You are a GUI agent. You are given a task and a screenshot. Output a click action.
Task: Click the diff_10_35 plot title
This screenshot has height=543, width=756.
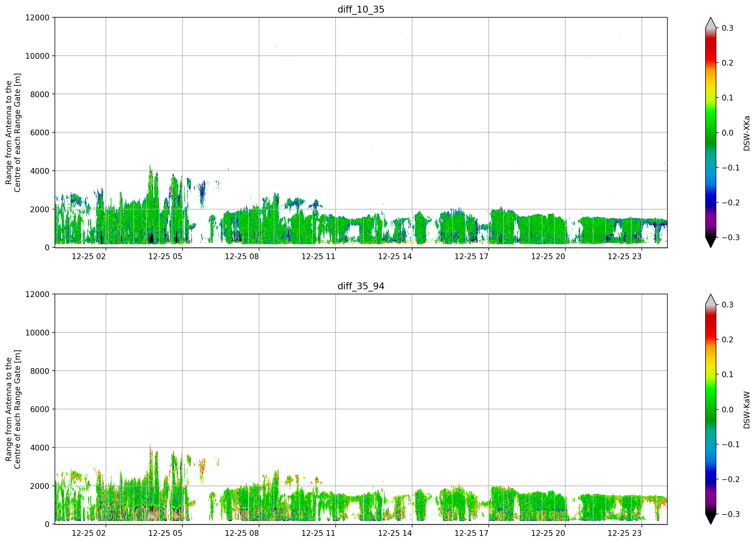click(x=361, y=9)
